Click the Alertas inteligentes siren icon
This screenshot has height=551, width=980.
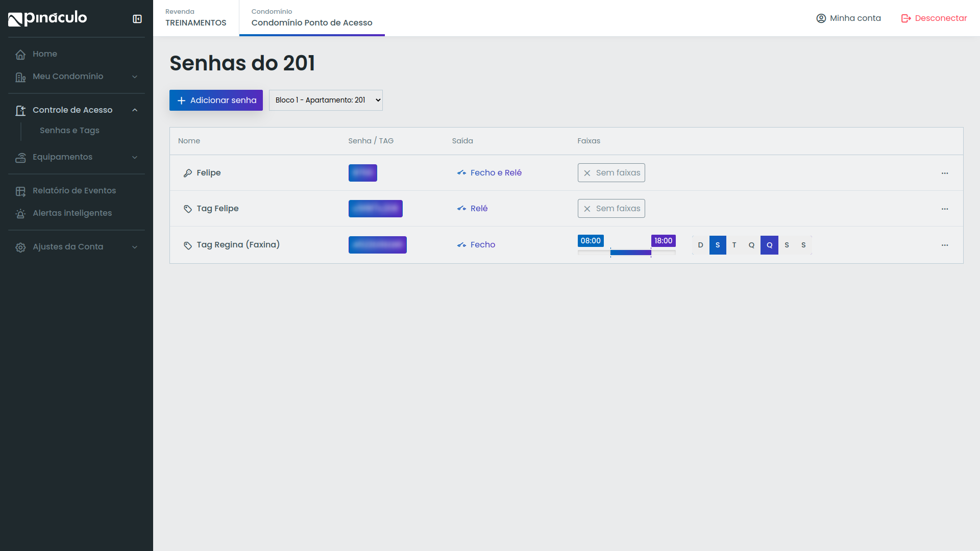[x=20, y=214]
